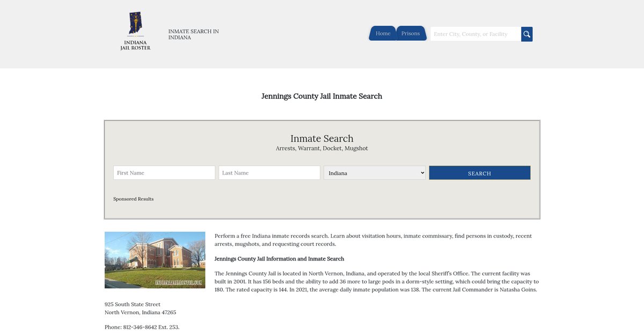Click the Jennings County Jail Inmate Search title
The width and height of the screenshot is (644, 333).
321,96
